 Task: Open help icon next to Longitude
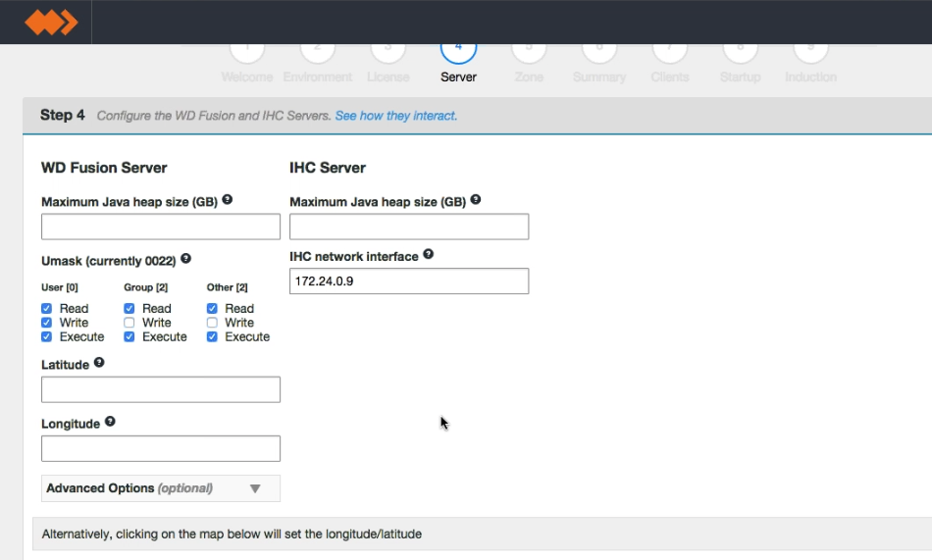[110, 421]
